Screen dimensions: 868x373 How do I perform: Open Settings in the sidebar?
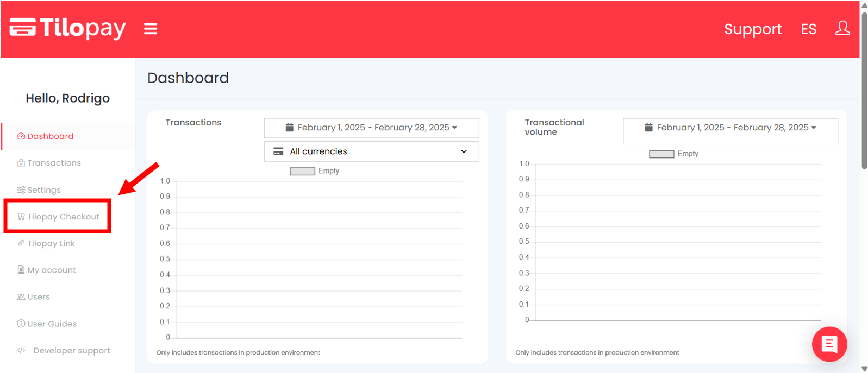point(44,190)
